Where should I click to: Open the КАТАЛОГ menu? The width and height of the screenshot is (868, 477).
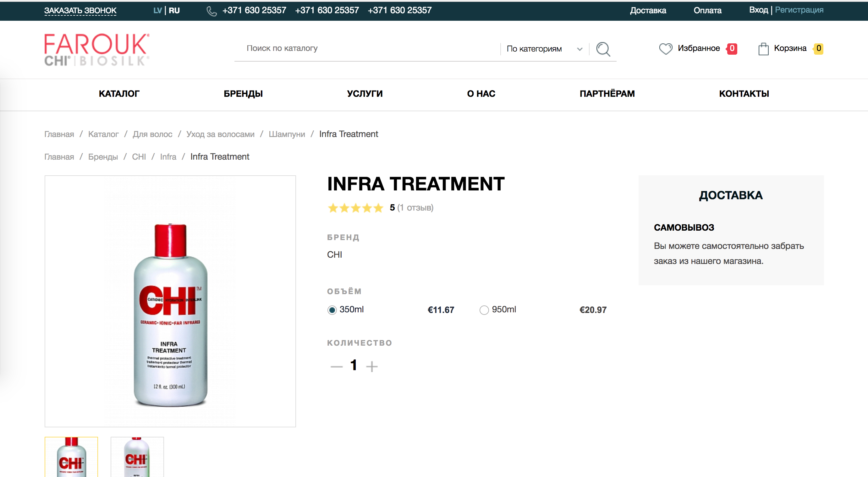point(119,94)
